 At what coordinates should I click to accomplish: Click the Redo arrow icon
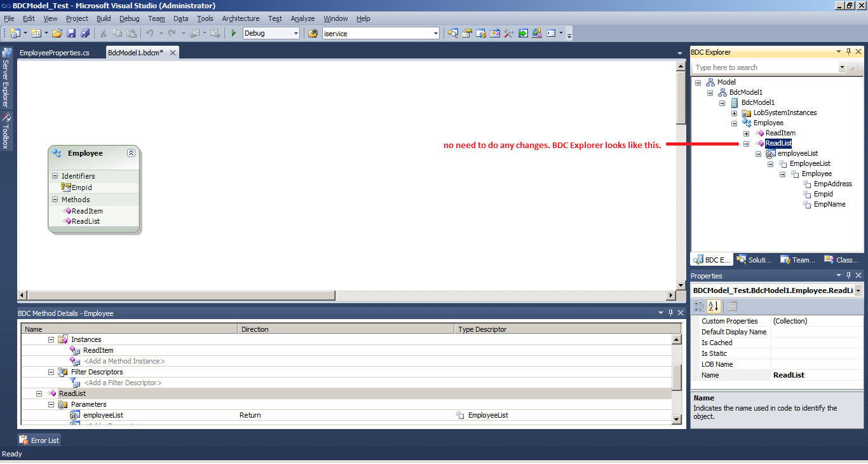coord(173,33)
